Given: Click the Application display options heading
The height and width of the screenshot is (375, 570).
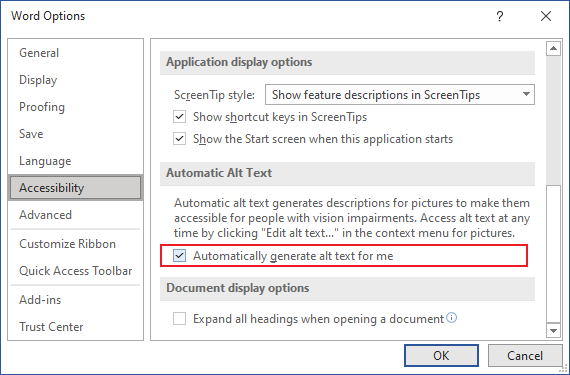Looking at the screenshot, I should [239, 62].
